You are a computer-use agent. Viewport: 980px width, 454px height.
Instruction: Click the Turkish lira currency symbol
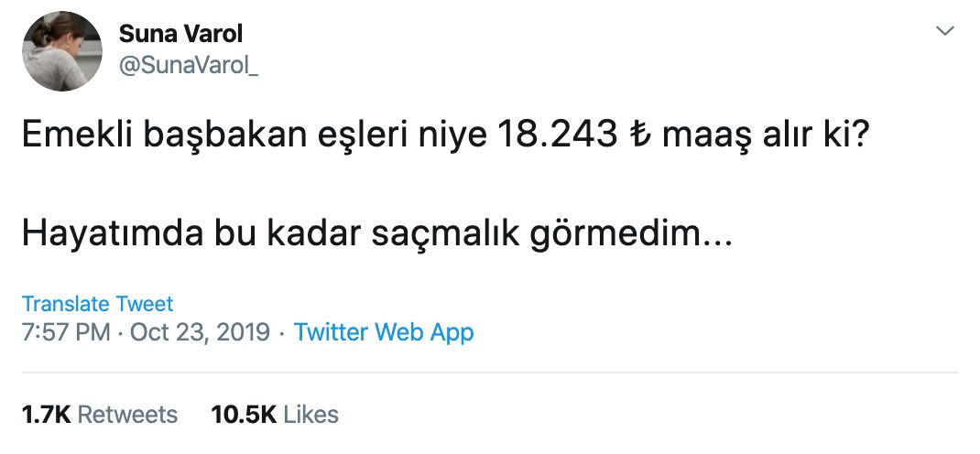click(640, 136)
